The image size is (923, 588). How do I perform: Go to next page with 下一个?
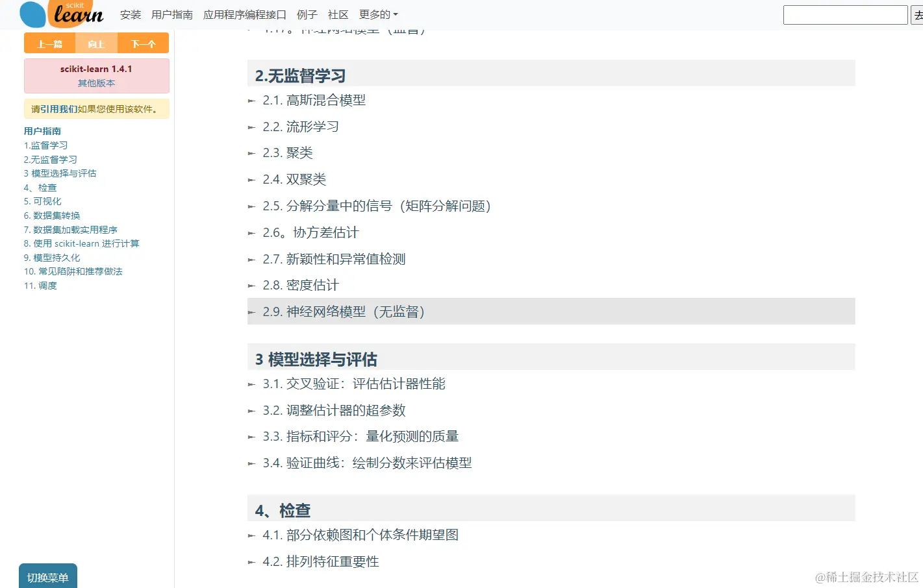pos(144,43)
